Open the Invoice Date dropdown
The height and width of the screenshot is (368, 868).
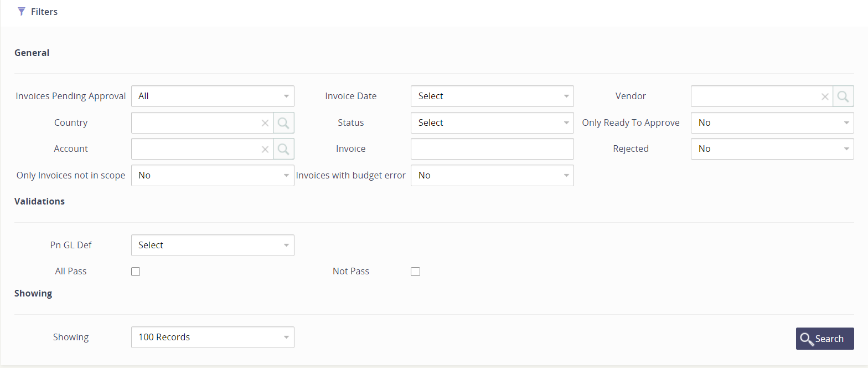(x=492, y=96)
